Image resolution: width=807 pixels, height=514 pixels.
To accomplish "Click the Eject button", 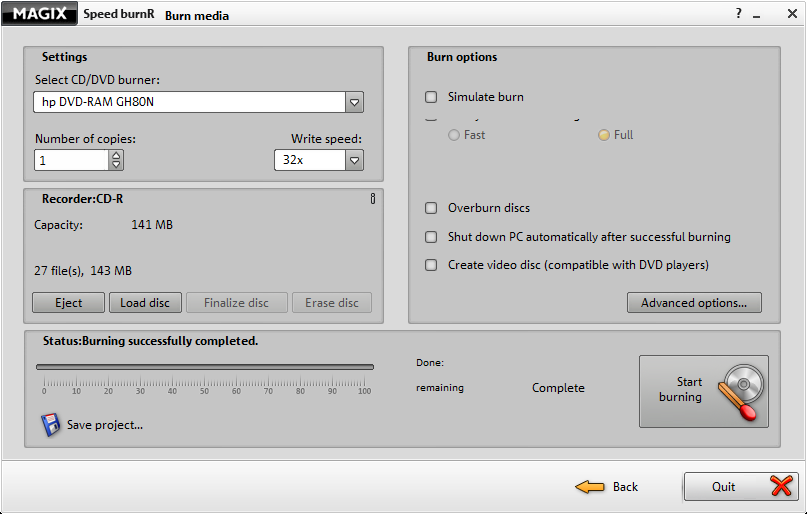I will coord(68,303).
